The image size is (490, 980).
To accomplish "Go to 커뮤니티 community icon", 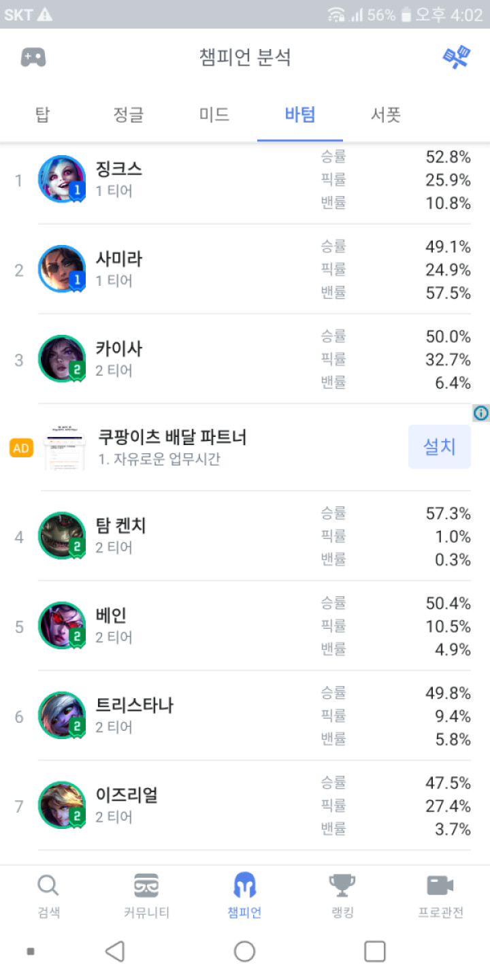I will tap(146, 885).
